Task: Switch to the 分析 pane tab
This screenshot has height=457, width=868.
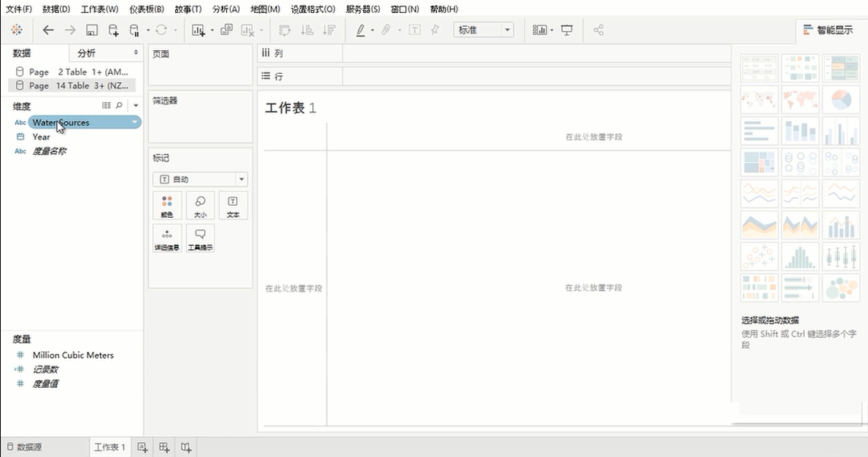Action: [87, 53]
